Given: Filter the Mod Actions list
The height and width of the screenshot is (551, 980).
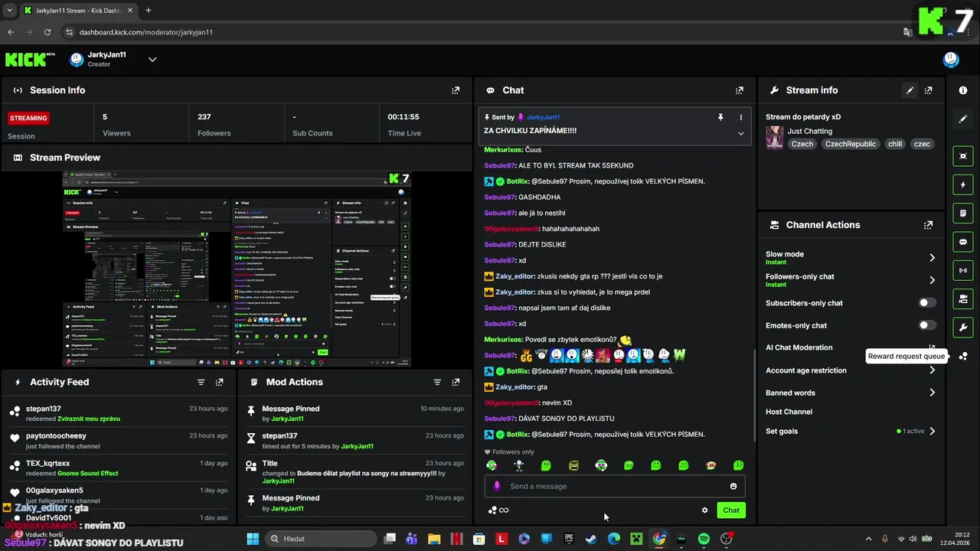Looking at the screenshot, I should pyautogui.click(x=437, y=382).
